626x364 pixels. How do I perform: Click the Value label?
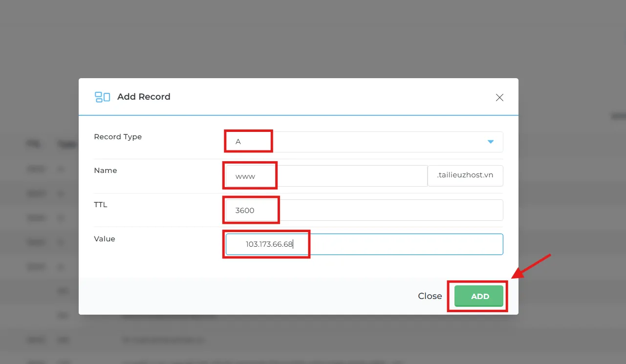click(x=105, y=239)
